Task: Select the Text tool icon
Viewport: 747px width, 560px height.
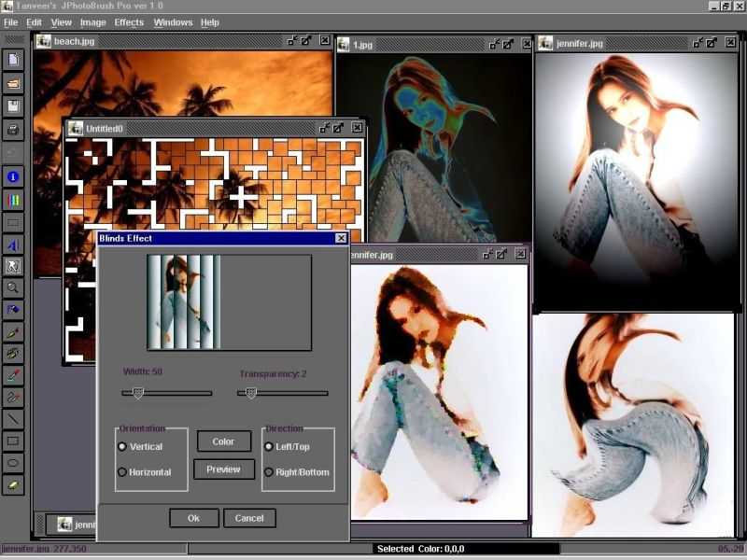Action: pyautogui.click(x=13, y=245)
